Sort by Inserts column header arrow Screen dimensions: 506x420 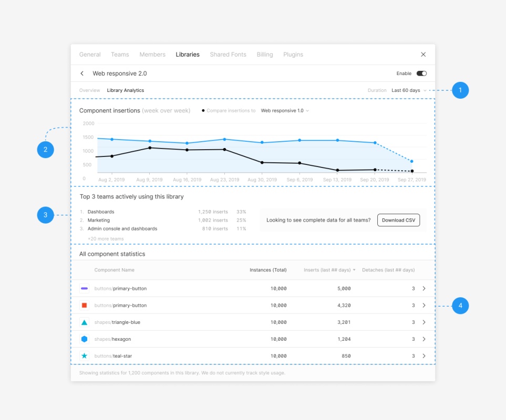click(x=354, y=270)
